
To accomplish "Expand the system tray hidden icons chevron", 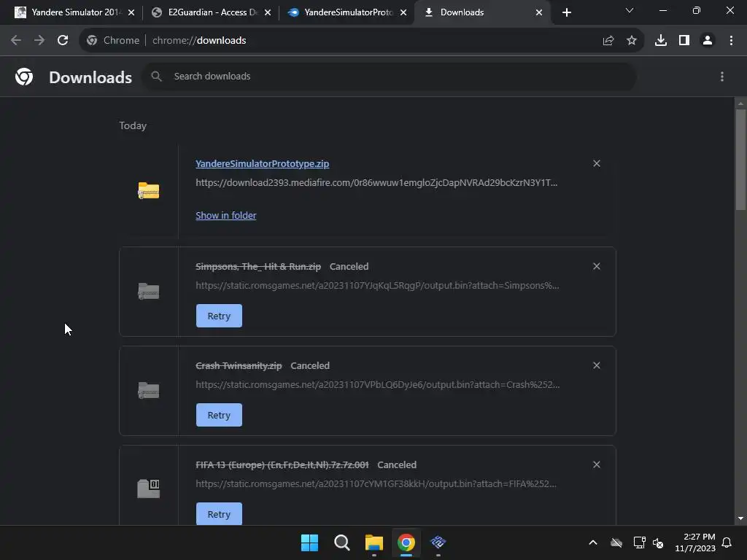I will tap(592, 542).
